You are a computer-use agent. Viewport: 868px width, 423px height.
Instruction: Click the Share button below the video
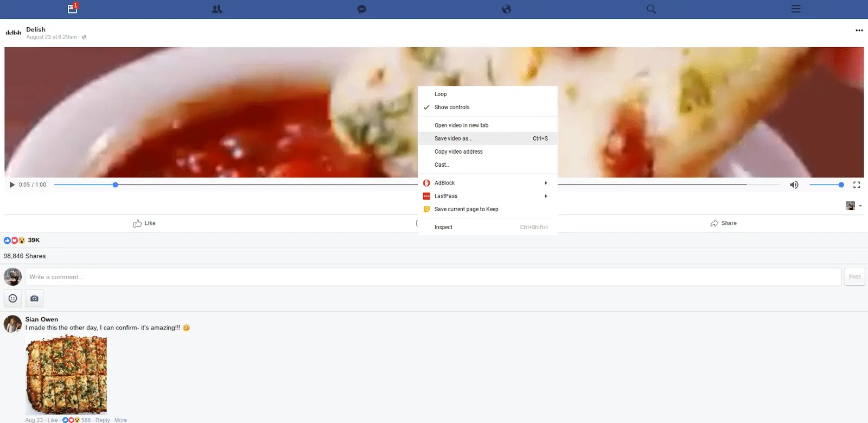[x=724, y=223]
